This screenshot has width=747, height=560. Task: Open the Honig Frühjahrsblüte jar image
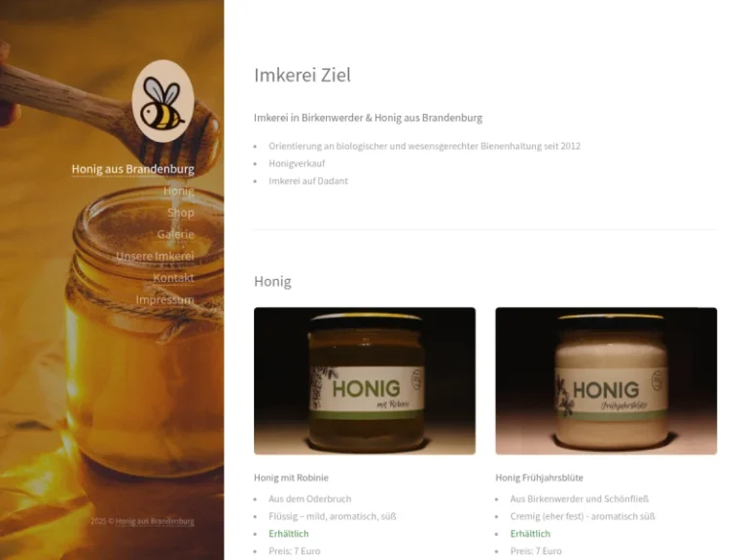click(606, 381)
